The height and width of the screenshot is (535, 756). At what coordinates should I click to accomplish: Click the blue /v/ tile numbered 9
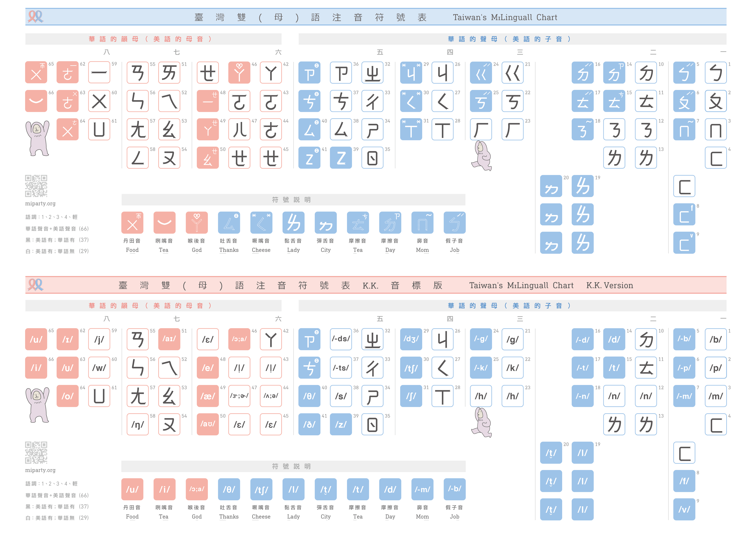684,509
